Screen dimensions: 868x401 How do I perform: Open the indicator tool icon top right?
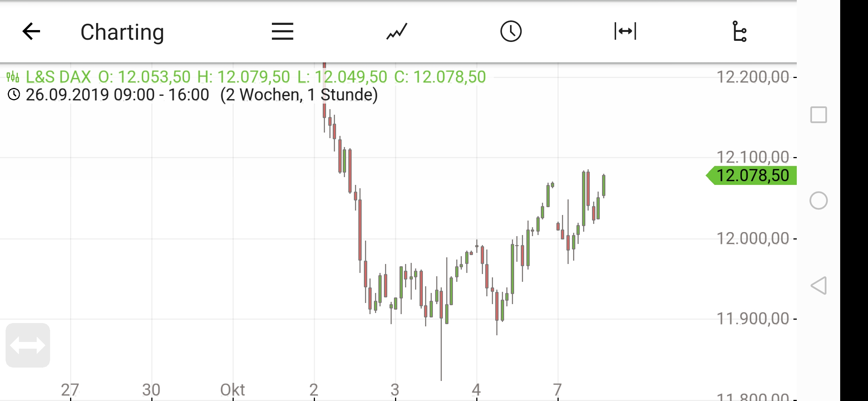click(740, 32)
